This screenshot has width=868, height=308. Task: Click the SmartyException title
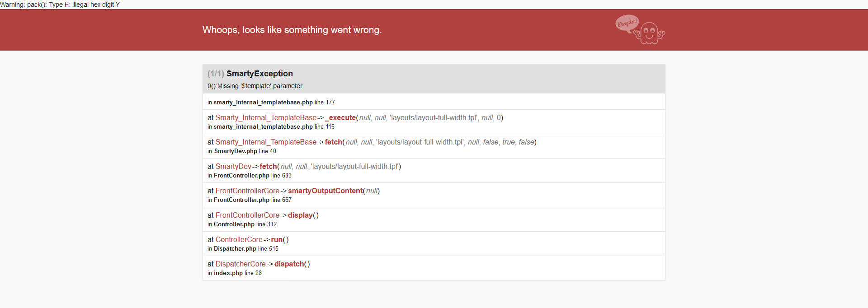tap(259, 74)
